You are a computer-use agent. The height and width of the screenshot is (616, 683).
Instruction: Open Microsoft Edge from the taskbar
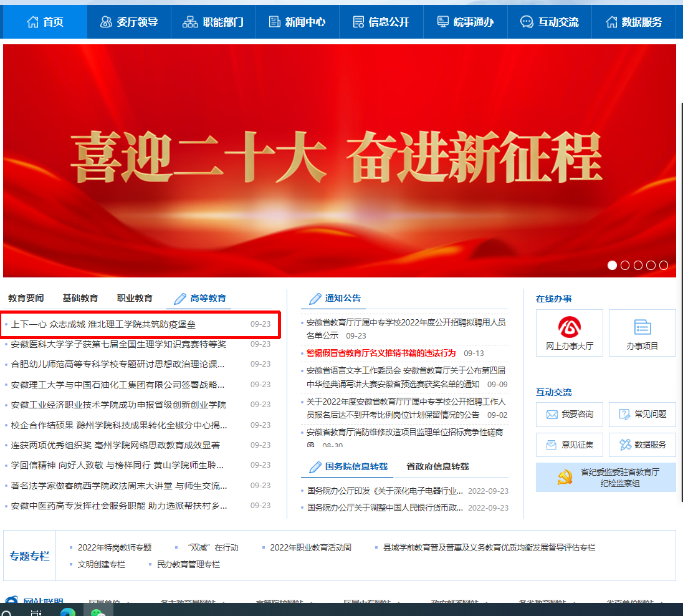point(67,612)
